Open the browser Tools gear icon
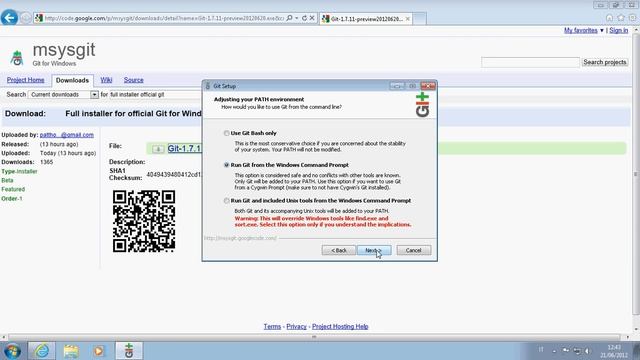 pyautogui.click(x=632, y=18)
